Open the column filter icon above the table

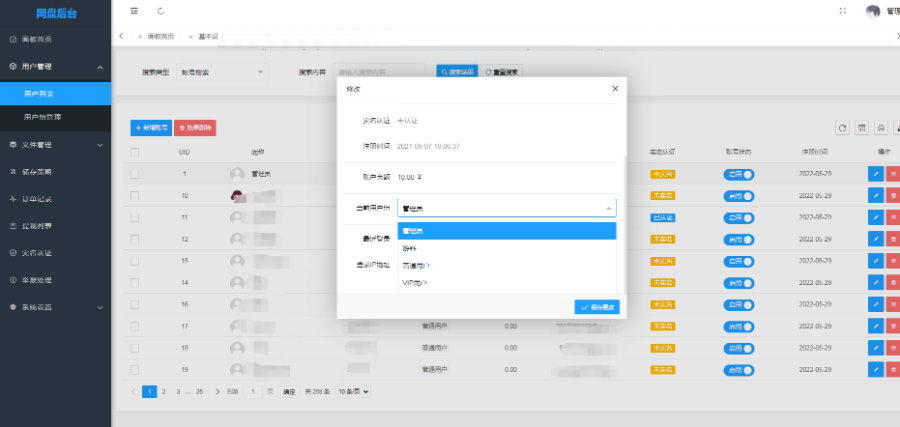(862, 128)
